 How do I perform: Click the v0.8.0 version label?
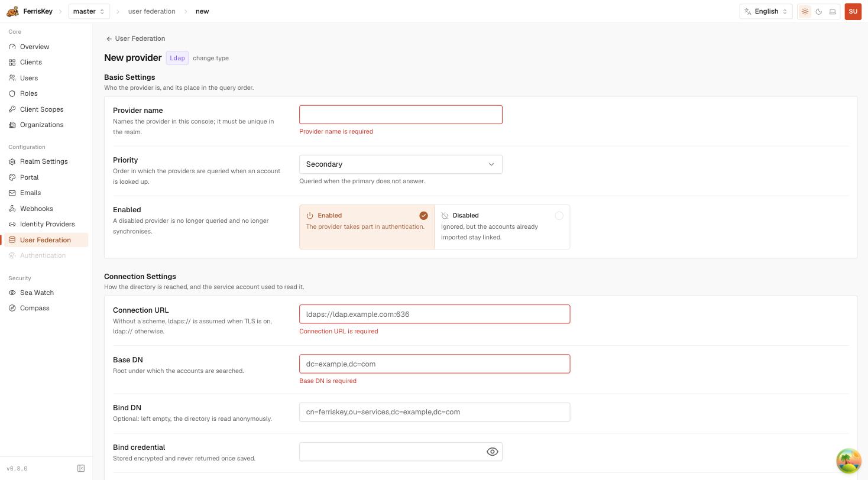coord(17,469)
